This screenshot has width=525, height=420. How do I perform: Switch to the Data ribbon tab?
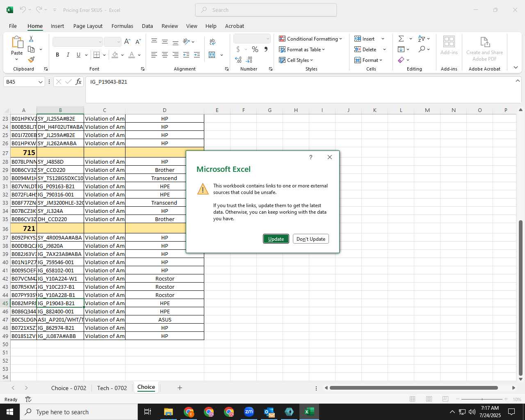pyautogui.click(x=147, y=26)
